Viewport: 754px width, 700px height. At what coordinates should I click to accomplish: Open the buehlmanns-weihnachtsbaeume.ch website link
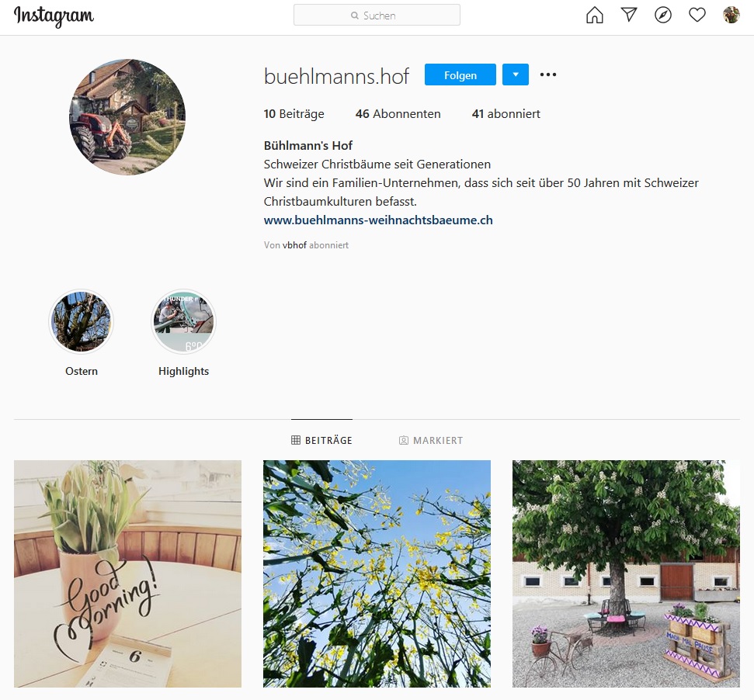(378, 220)
